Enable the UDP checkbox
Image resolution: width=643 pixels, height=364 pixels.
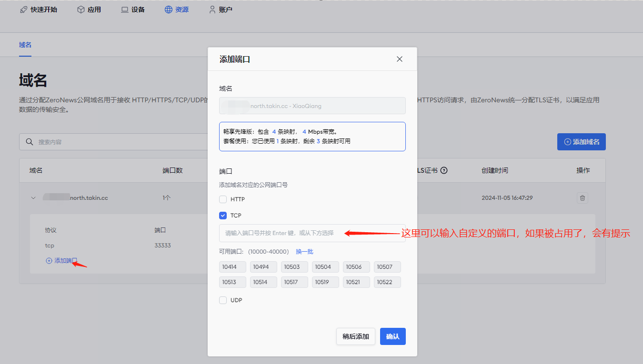pyautogui.click(x=223, y=300)
